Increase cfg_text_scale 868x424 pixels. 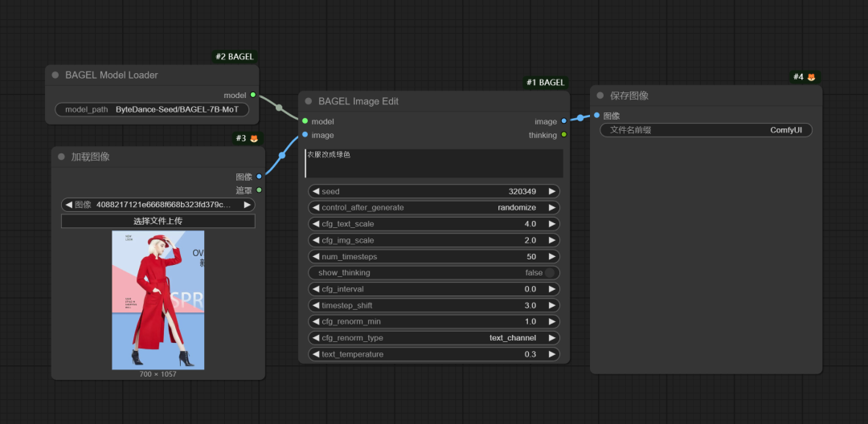point(551,224)
